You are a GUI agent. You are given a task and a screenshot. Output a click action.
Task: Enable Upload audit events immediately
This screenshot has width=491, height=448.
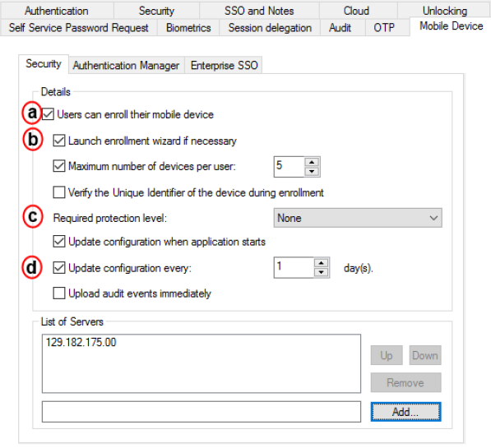coord(59,293)
